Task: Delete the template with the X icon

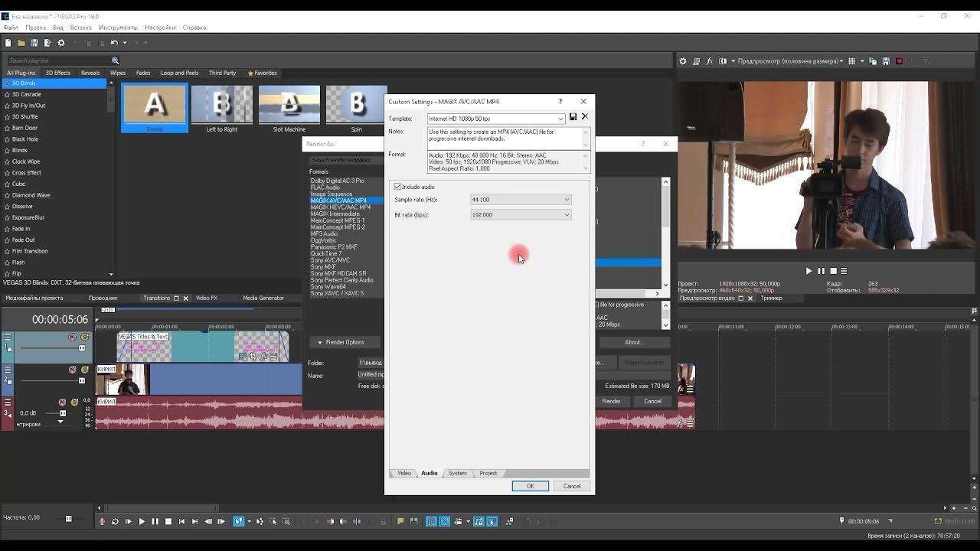Action: click(585, 117)
